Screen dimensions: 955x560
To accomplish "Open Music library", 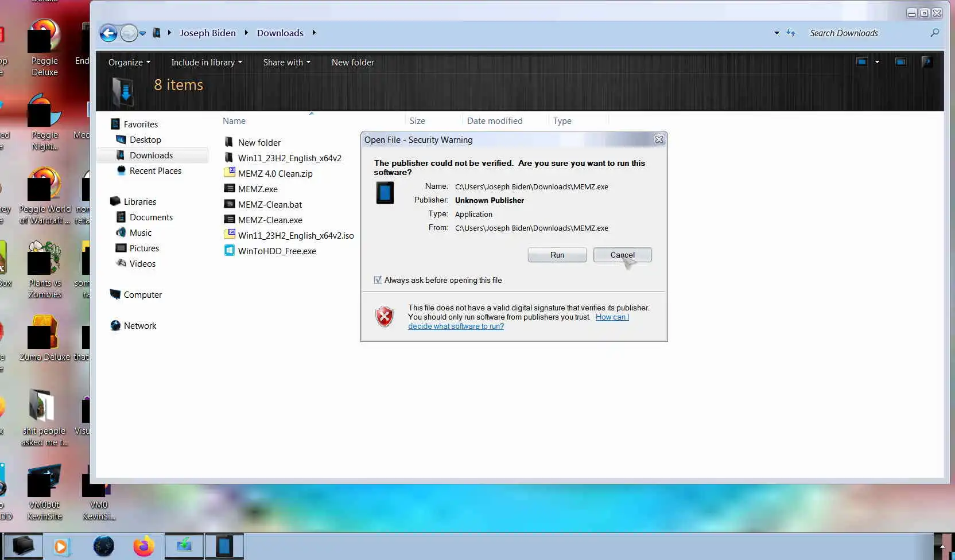I will [x=141, y=232].
